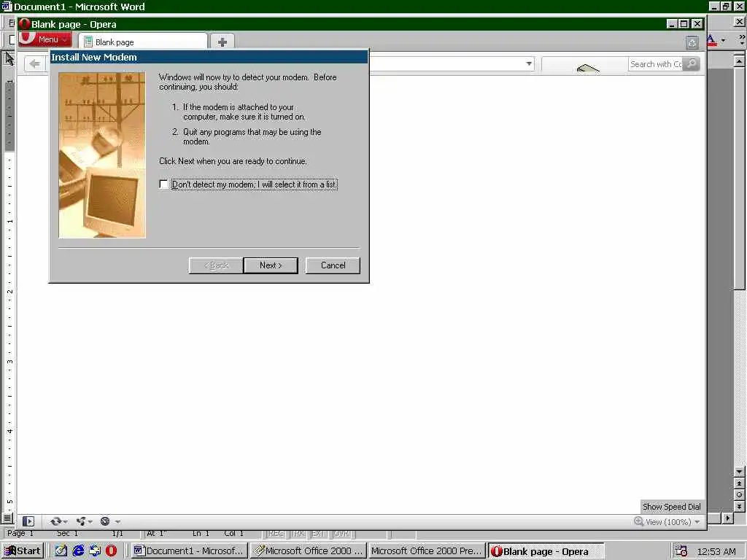Viewport: 747px width, 560px height.
Task: Activate the Blank page - Opera taskbar button
Action: [x=546, y=551]
